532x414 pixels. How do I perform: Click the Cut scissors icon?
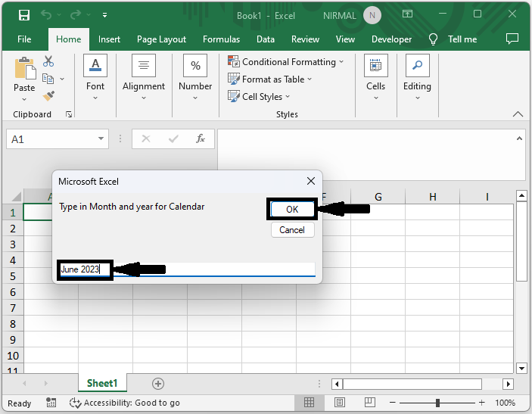click(x=48, y=61)
